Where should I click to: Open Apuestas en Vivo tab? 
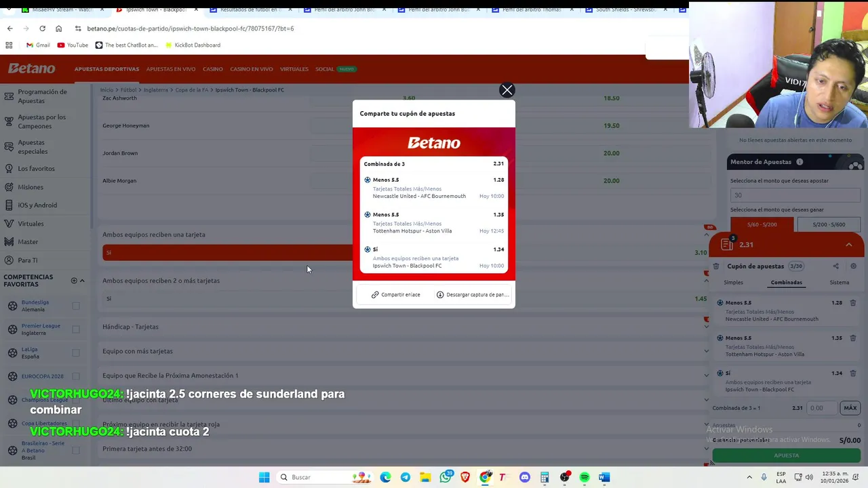point(171,69)
